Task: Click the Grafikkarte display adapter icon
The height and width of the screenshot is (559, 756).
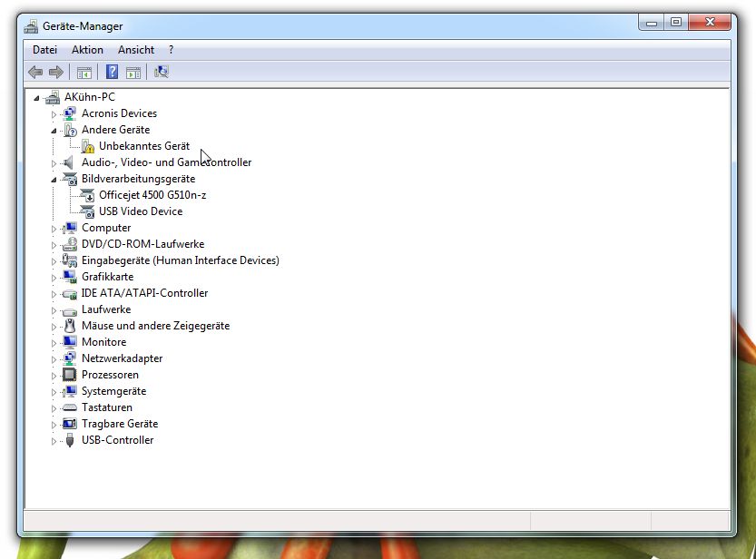Action: pos(70,277)
